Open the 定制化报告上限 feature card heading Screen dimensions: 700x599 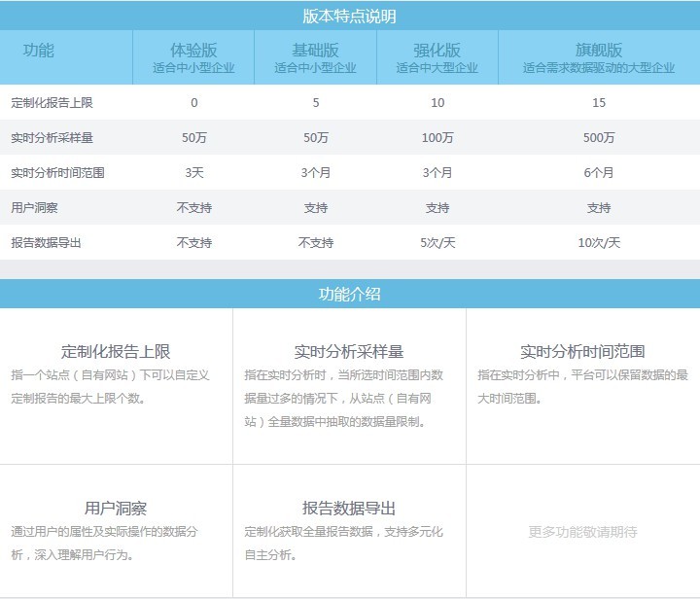(x=116, y=352)
